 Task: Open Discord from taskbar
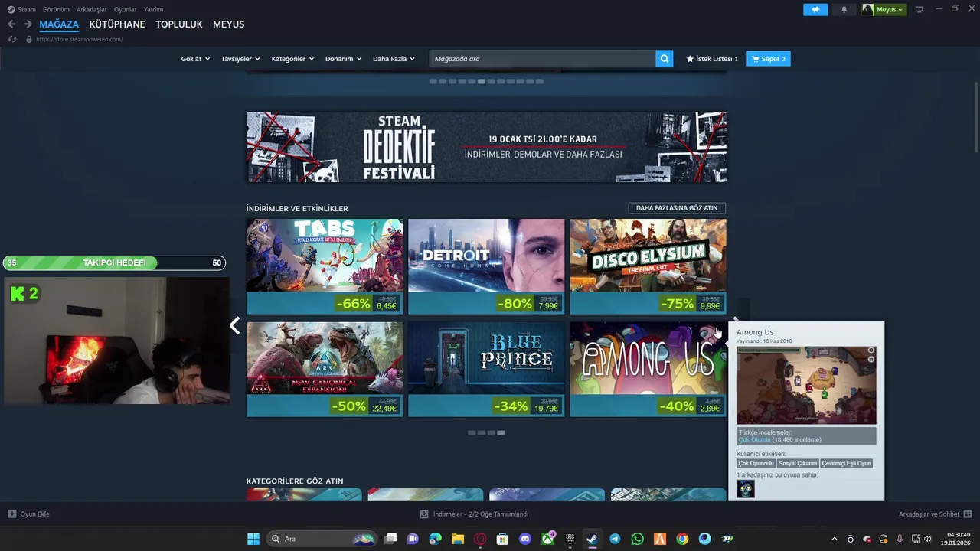pos(525,539)
